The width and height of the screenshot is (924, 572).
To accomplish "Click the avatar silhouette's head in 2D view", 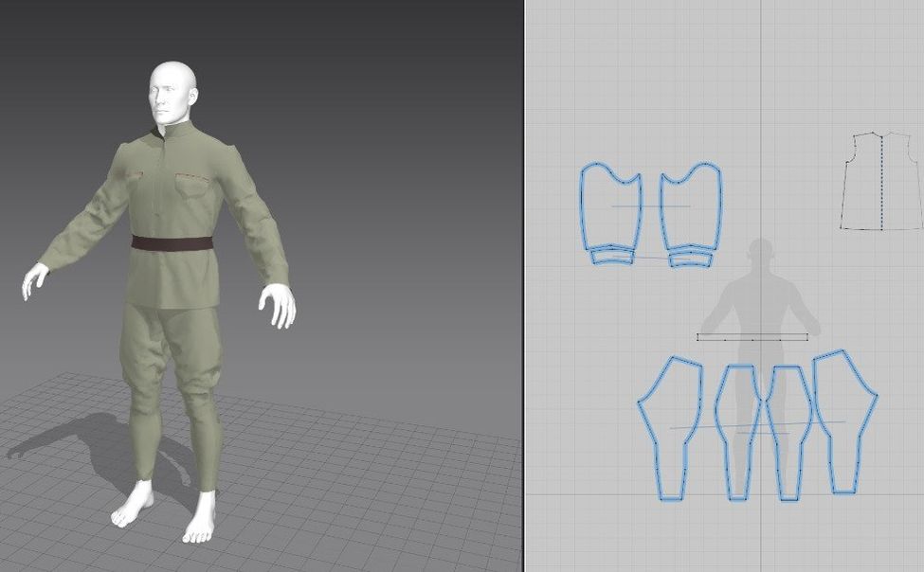I will point(759,251).
